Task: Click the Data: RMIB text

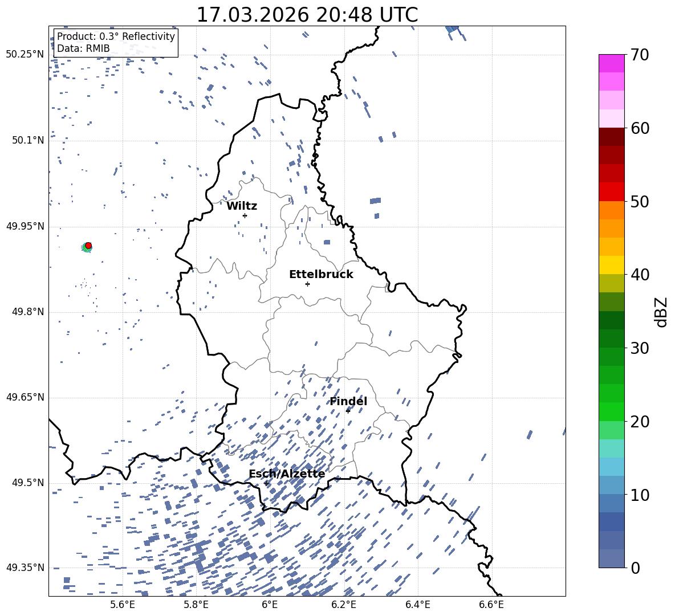Action: click(83, 48)
